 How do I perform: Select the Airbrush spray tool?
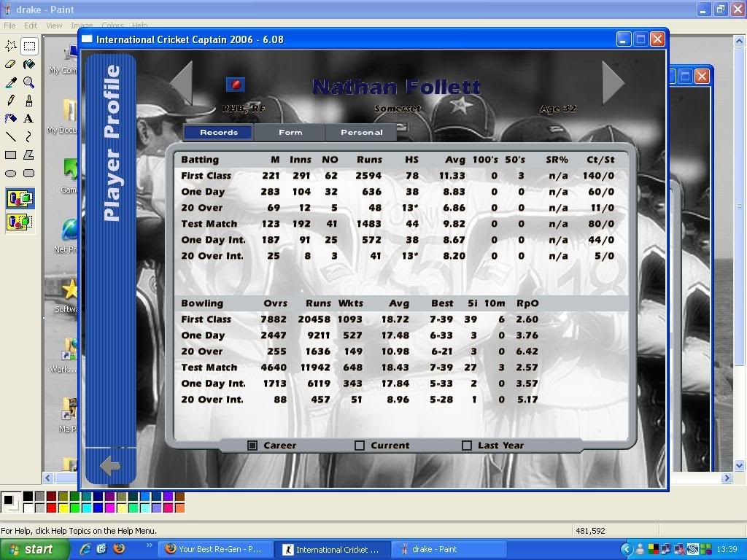tap(11, 119)
